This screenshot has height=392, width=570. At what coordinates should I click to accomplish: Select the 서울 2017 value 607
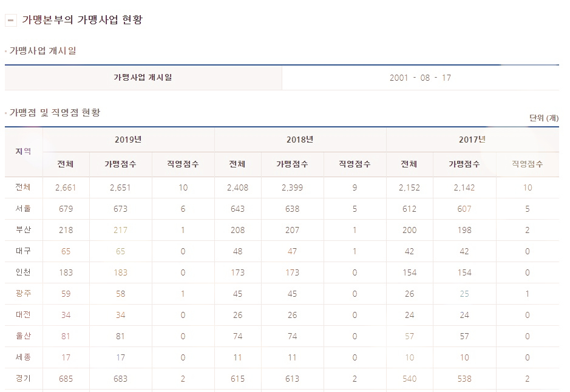point(464,209)
